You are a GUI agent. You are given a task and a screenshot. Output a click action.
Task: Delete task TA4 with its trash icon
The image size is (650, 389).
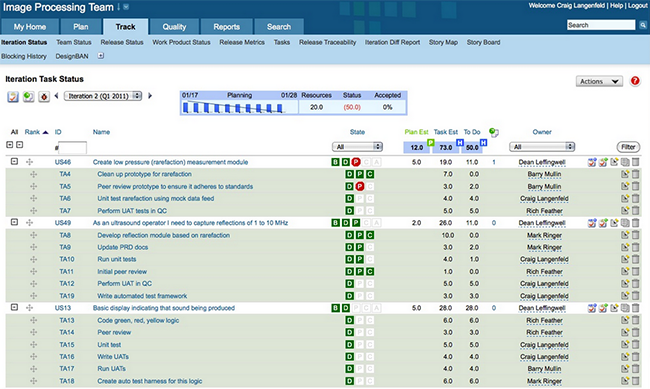[635, 174]
